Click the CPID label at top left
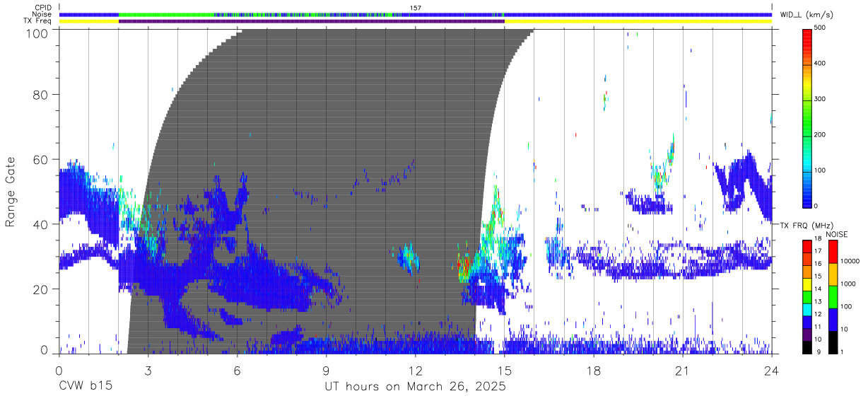 42,8
